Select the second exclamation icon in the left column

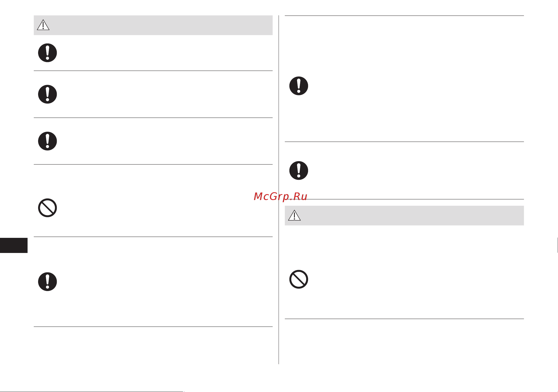click(x=47, y=94)
